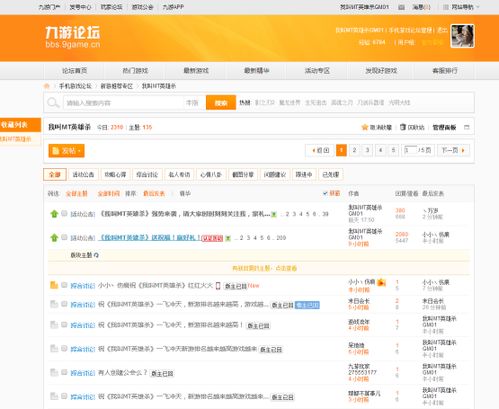Open the 活动专区 nav tab
This screenshot has height=409, width=499.
click(317, 71)
